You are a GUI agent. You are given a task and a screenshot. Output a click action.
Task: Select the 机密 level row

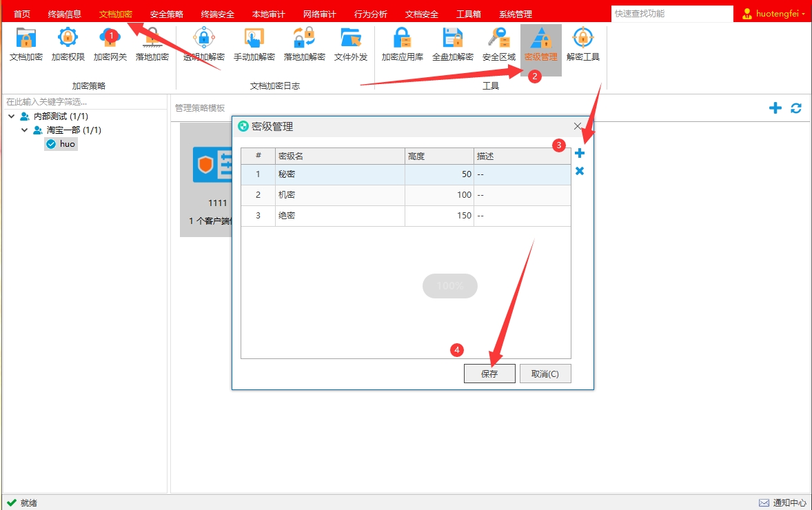(x=406, y=195)
